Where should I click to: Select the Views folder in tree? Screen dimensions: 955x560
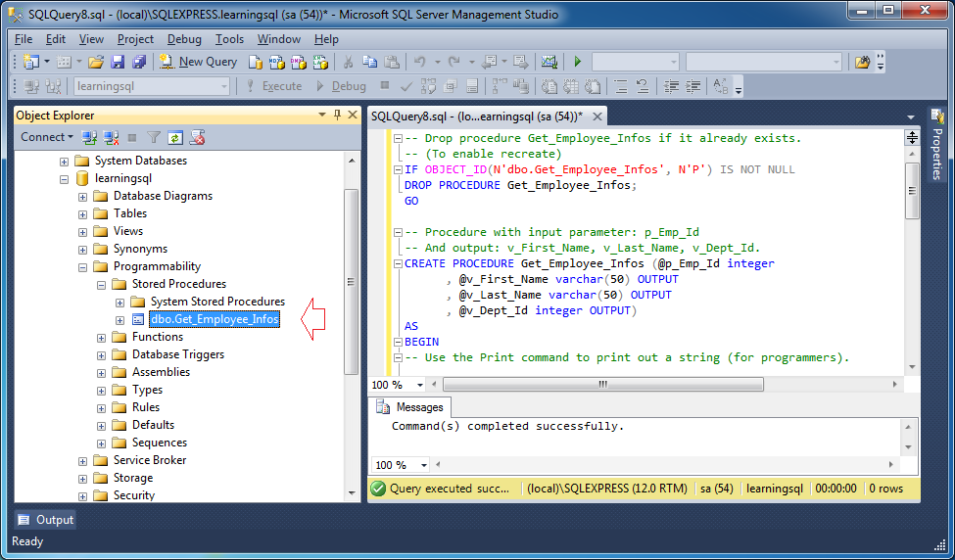[x=128, y=231]
